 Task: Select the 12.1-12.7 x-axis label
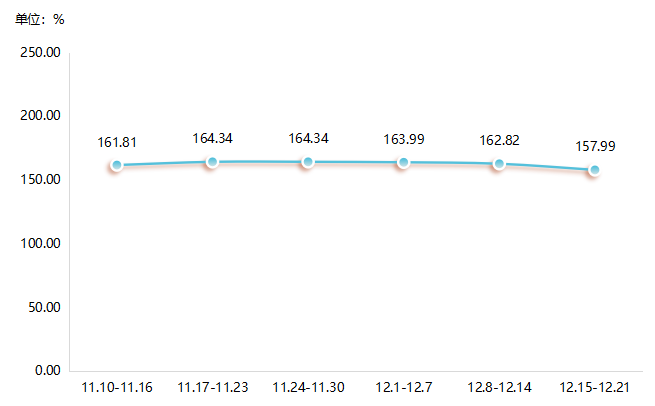tap(403, 387)
